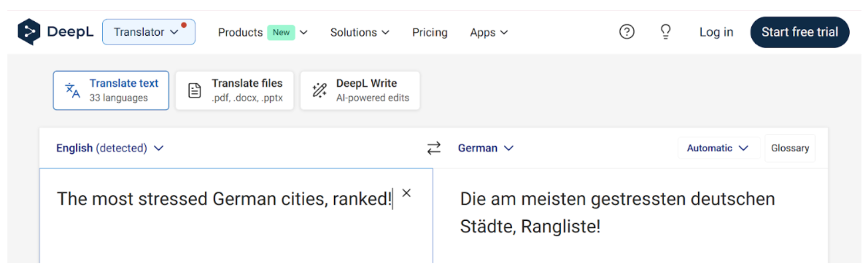This screenshot has width=868, height=266.
Task: Open the English (detected) source language selector
Action: click(109, 148)
